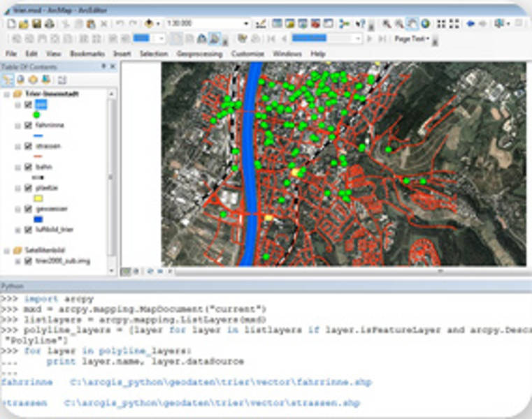532x419 pixels.
Task: Open an existing map document
Action: pos(24,23)
